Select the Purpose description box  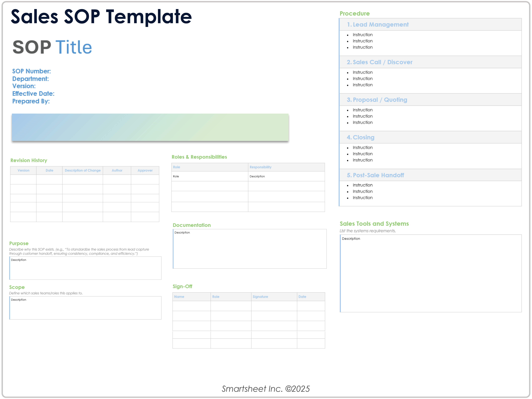pos(85,268)
